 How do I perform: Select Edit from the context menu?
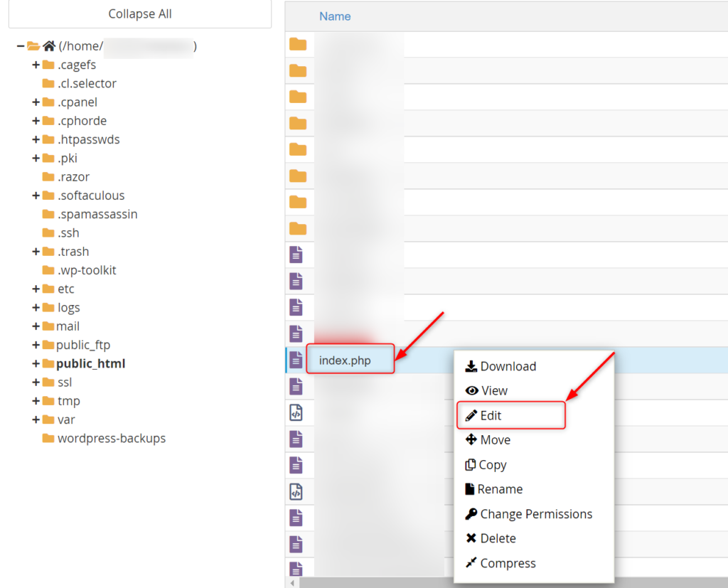(x=490, y=415)
